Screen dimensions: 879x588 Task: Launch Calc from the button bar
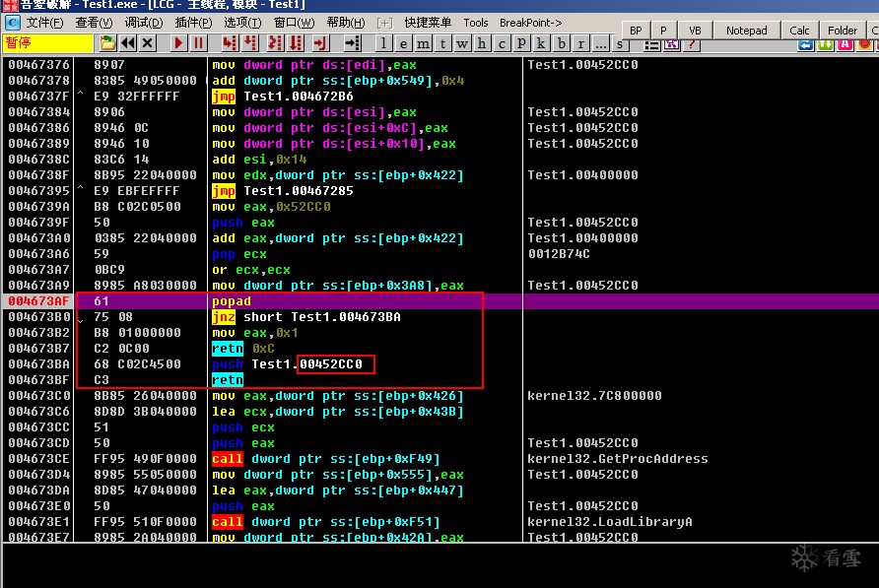[799, 31]
